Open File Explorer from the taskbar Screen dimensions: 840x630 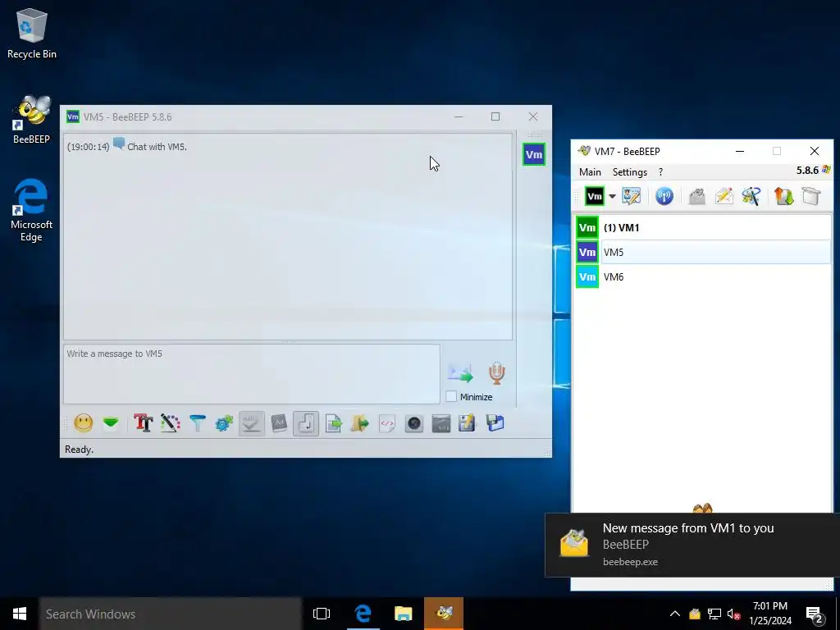pyautogui.click(x=404, y=614)
